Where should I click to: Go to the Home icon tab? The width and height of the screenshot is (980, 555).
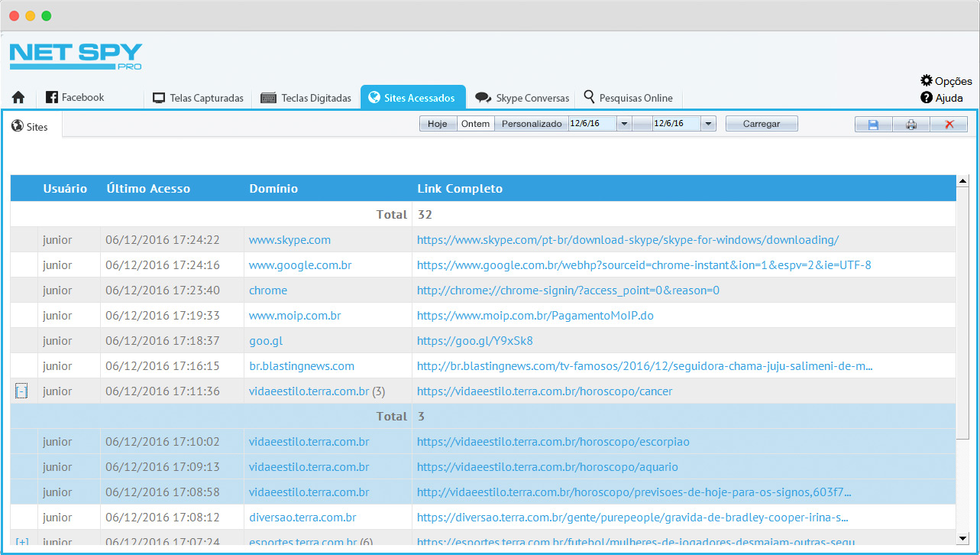click(18, 98)
